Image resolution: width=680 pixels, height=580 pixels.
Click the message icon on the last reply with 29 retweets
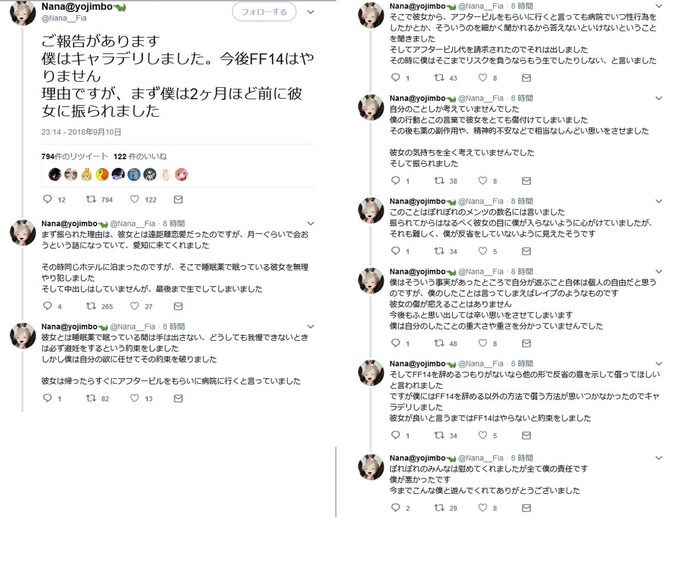[526, 508]
